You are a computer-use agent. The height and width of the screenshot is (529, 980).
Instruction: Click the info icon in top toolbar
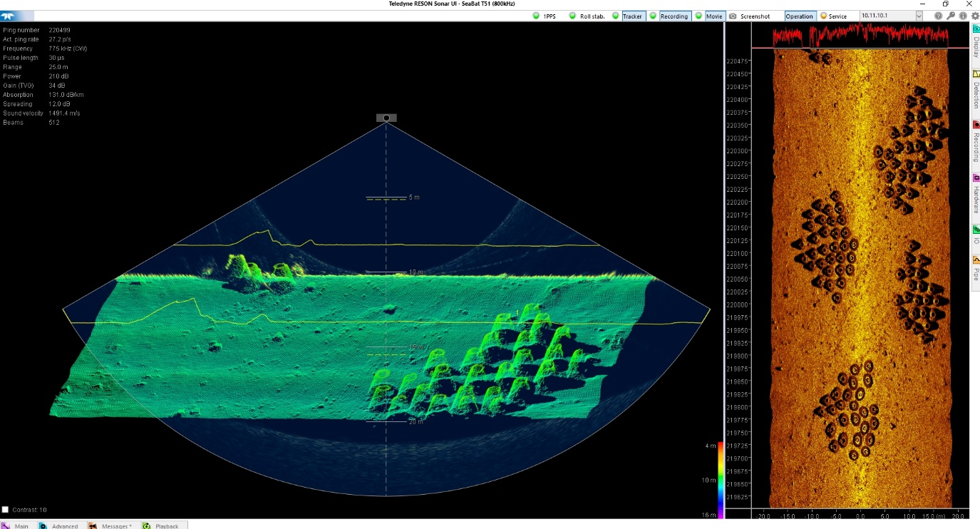[962, 16]
